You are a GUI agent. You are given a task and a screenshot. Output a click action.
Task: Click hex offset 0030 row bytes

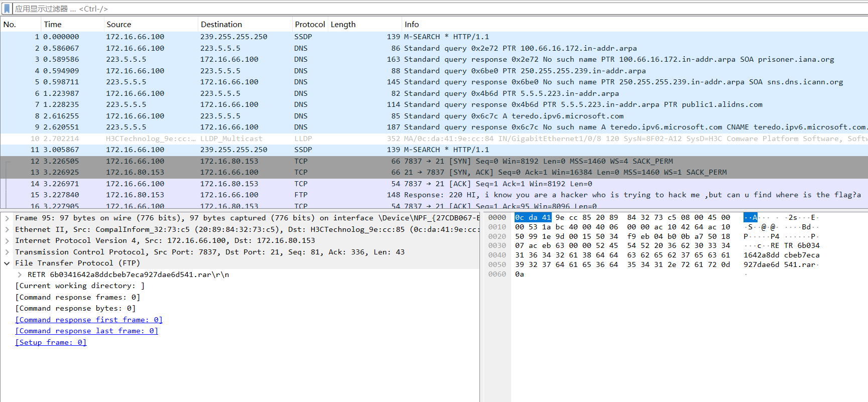coord(623,245)
